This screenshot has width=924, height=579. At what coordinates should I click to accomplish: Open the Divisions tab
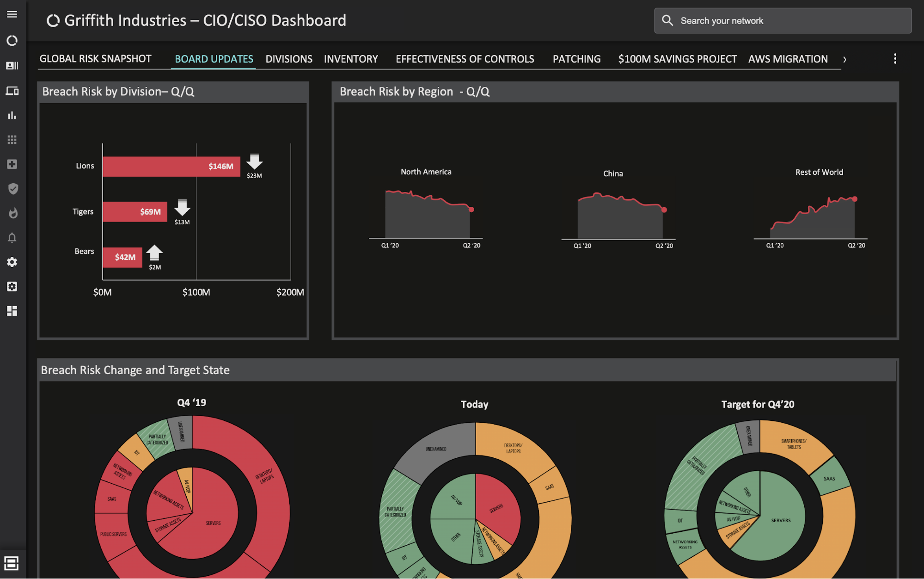pyautogui.click(x=289, y=59)
